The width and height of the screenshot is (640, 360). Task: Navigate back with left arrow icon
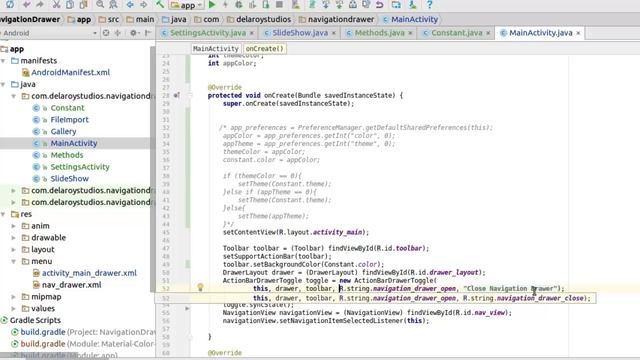pyautogui.click(x=130, y=4)
